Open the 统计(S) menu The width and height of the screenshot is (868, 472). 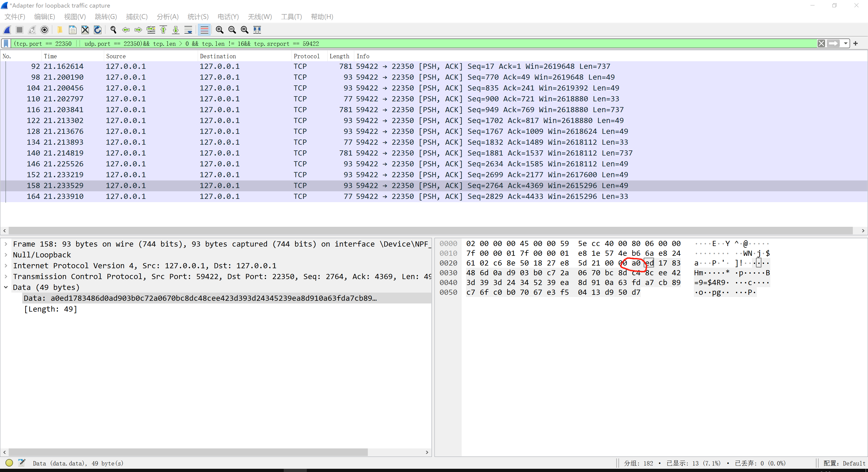[x=198, y=17]
